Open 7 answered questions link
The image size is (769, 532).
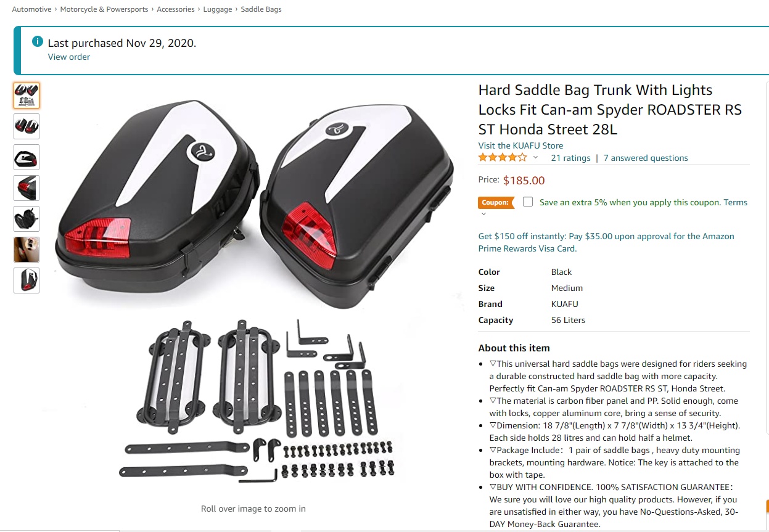(x=646, y=158)
